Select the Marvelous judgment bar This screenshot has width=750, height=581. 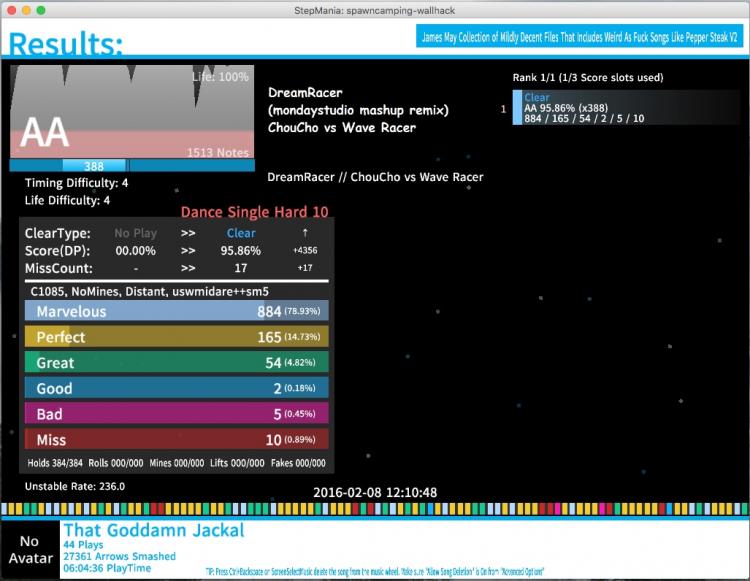(176, 311)
